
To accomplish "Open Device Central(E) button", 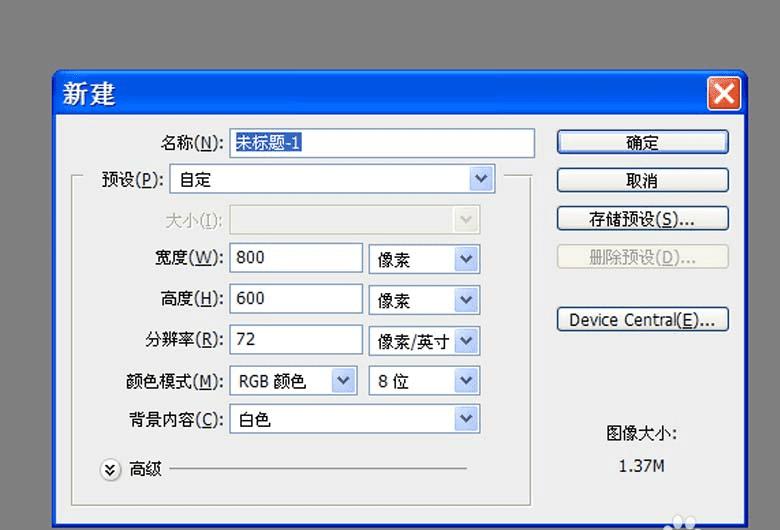I will [x=642, y=319].
